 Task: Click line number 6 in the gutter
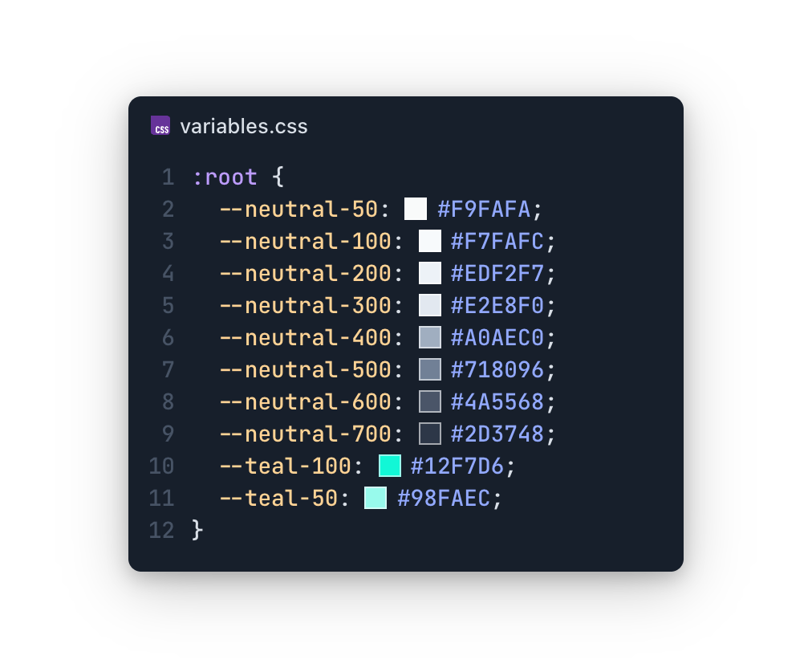[x=167, y=337]
